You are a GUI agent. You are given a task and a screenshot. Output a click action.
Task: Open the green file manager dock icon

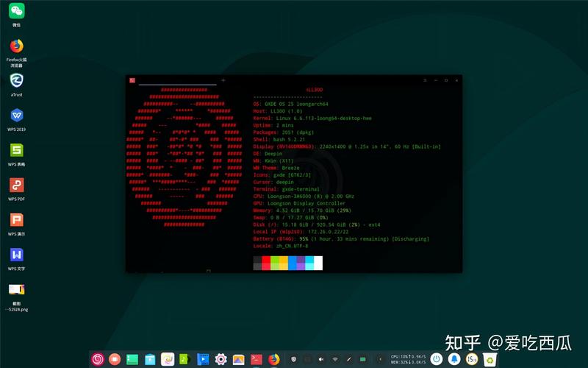pyautogui.click(x=132, y=359)
